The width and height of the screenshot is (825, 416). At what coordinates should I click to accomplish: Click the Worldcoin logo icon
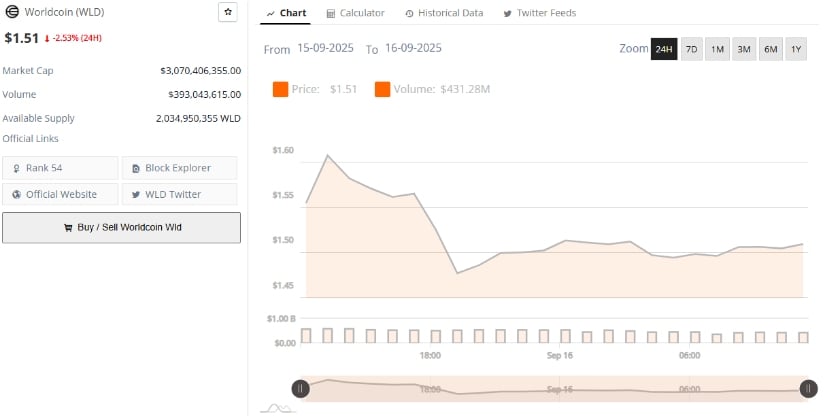coord(12,12)
